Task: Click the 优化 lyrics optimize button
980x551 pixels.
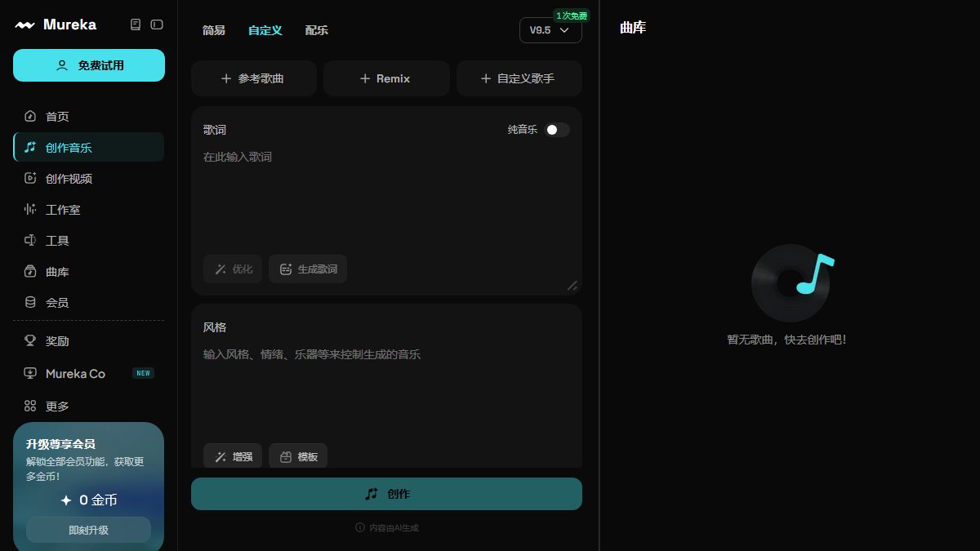Action: click(x=233, y=269)
